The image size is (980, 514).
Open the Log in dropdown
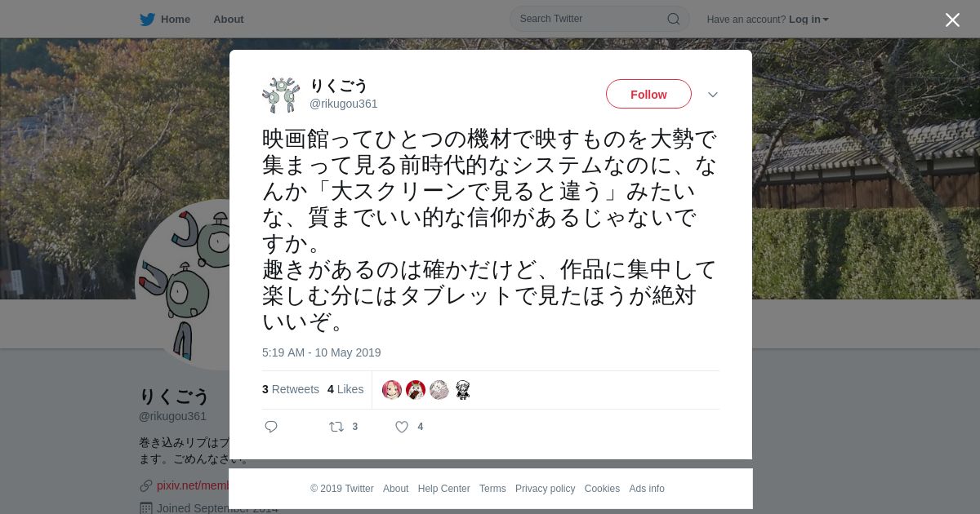click(x=808, y=20)
